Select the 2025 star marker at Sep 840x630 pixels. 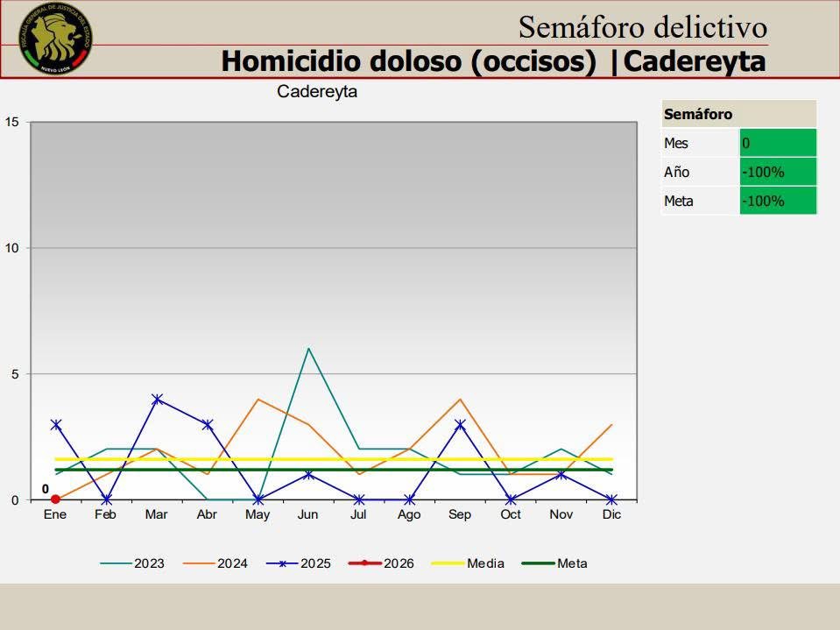coord(460,424)
